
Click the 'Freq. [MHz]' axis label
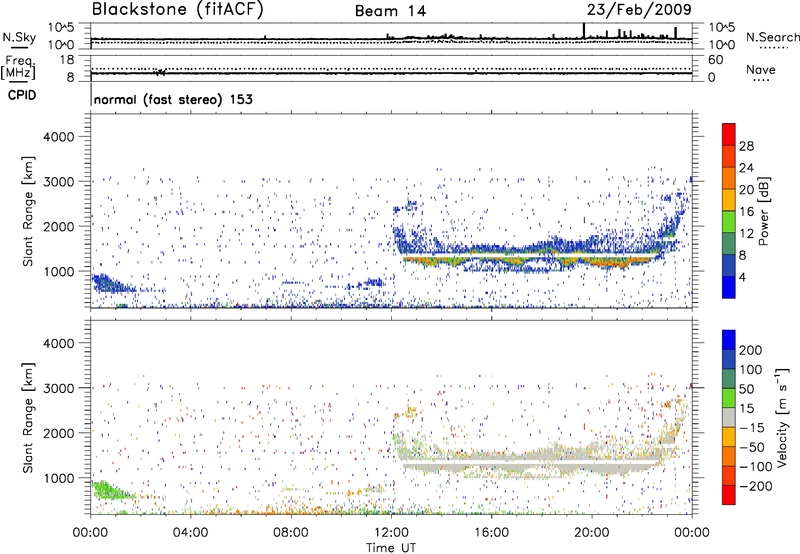point(18,67)
